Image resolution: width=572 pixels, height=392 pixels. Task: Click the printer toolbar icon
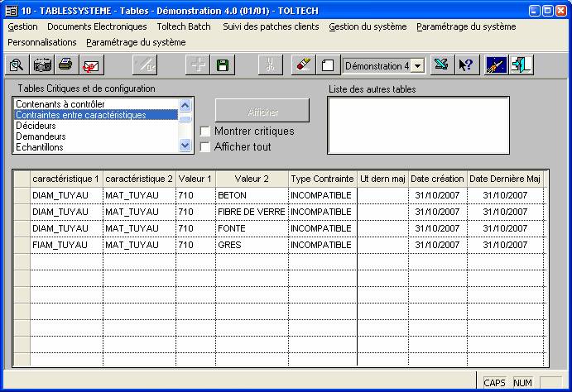click(65, 65)
